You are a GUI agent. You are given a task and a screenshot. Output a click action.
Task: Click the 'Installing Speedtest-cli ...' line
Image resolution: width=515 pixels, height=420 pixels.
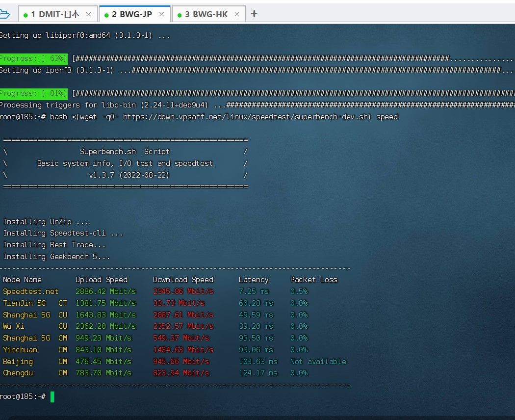point(63,234)
